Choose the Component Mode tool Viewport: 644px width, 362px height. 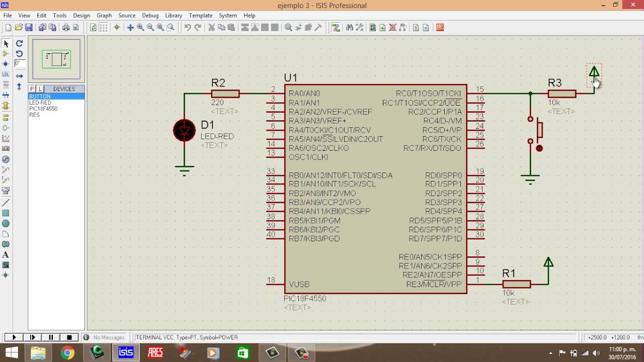(6, 54)
